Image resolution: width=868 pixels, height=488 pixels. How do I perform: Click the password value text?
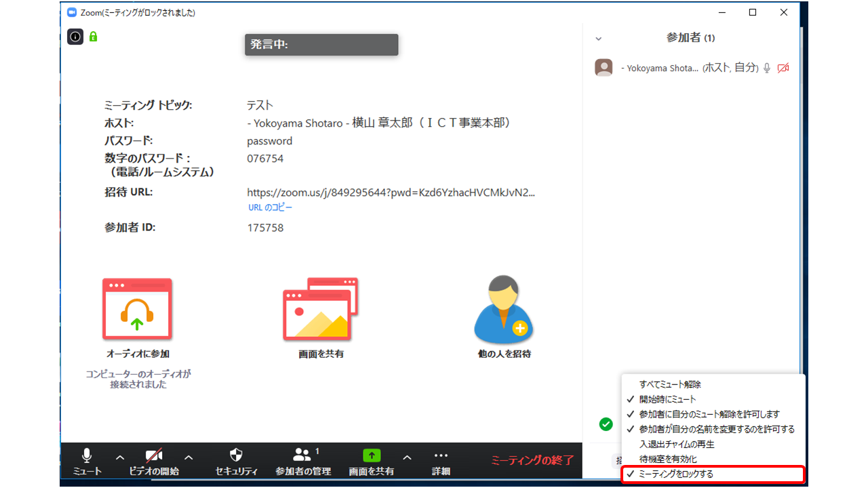(x=269, y=141)
